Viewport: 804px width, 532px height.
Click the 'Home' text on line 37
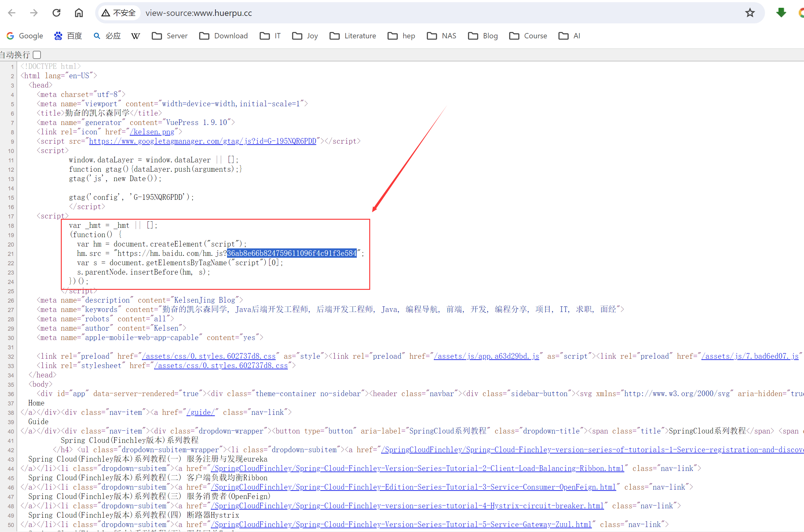pos(36,403)
